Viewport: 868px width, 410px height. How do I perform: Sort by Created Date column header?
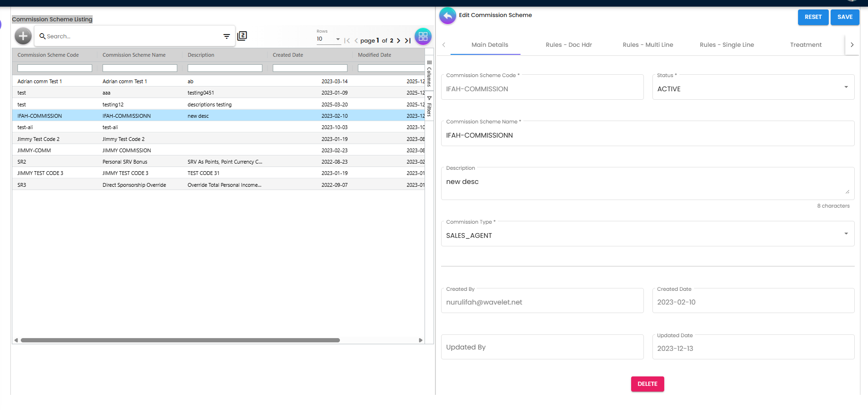click(x=288, y=55)
